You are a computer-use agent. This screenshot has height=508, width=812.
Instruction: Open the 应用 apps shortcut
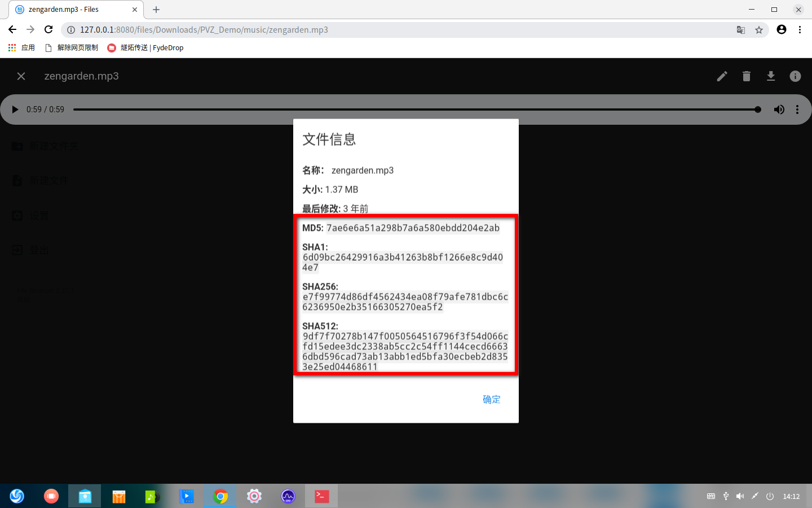click(21, 48)
